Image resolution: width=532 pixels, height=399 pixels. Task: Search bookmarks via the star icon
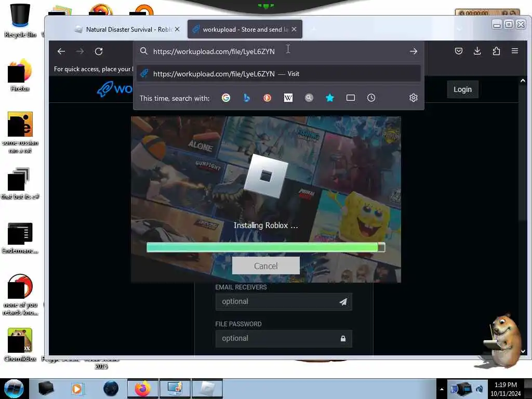329,98
